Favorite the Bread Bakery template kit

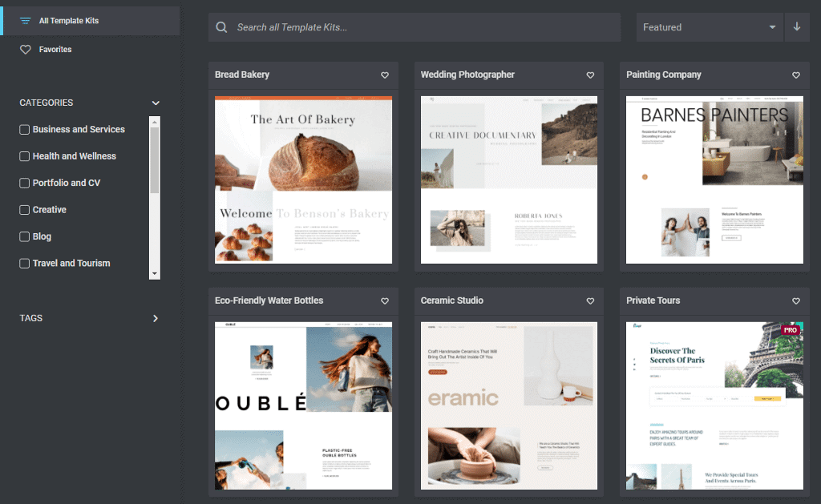[385, 75]
